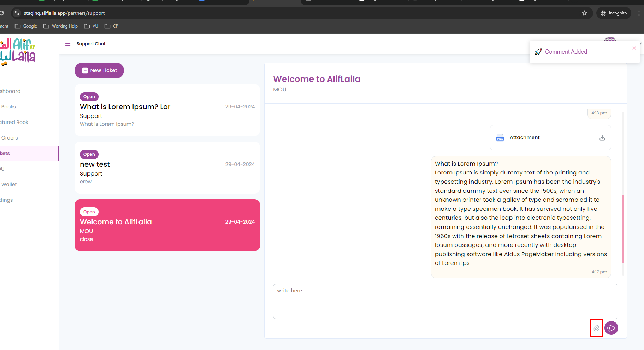Image resolution: width=644 pixels, height=350 pixels.
Task: Open the Google bookmarks folder
Action: (x=26, y=26)
